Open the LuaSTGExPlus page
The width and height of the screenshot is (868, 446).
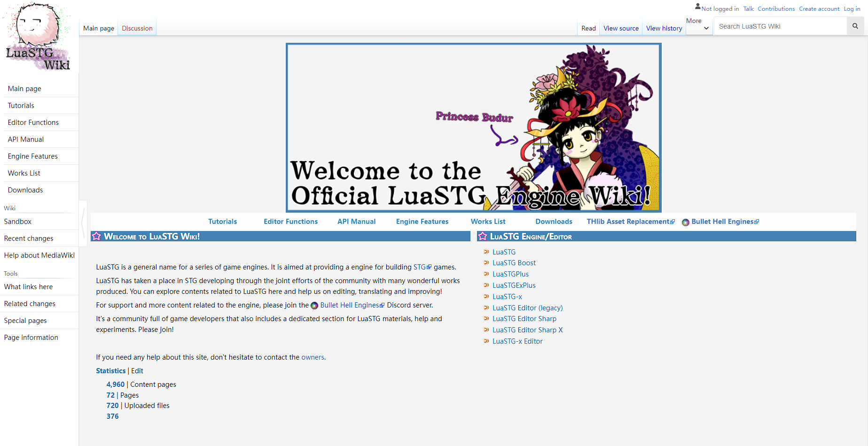tap(514, 285)
